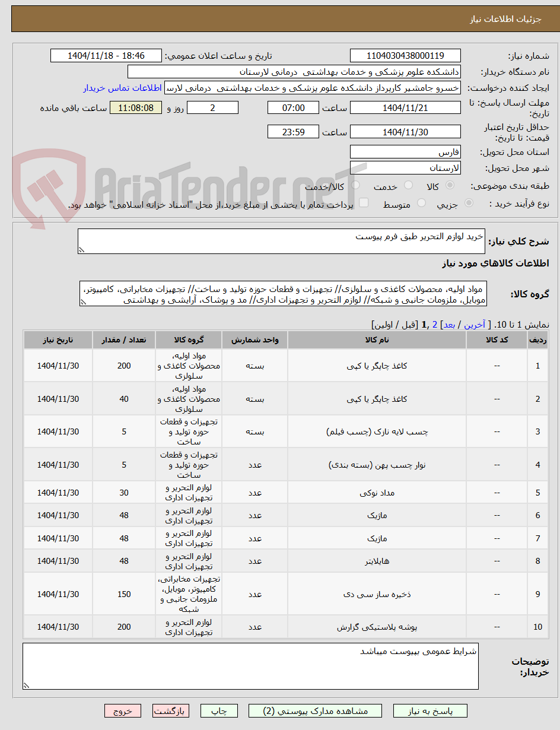This screenshot has width=560, height=730.
Task: Toggle the Islamic treasury payment checkbox
Action: (364, 203)
